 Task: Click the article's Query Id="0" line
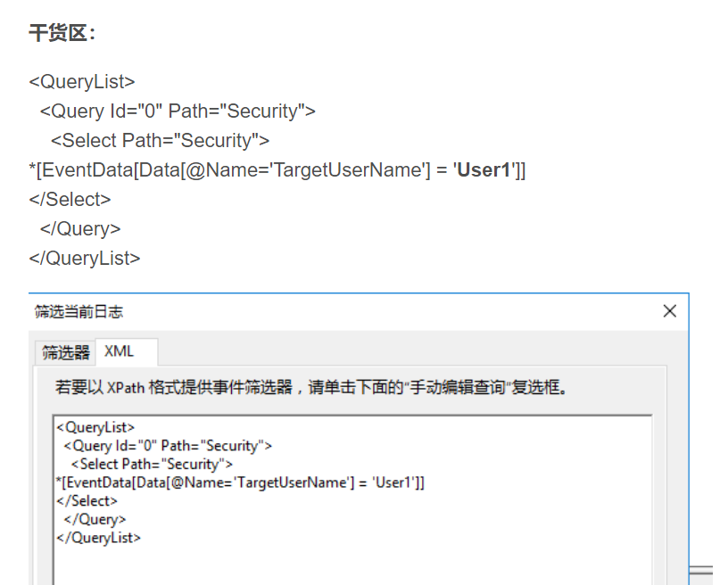coord(177,111)
